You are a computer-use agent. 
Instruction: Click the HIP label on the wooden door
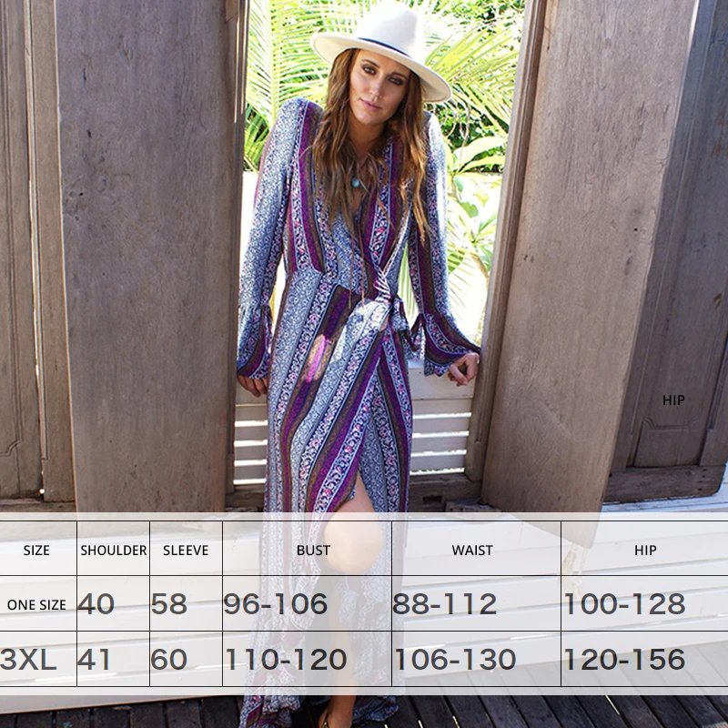[673, 400]
